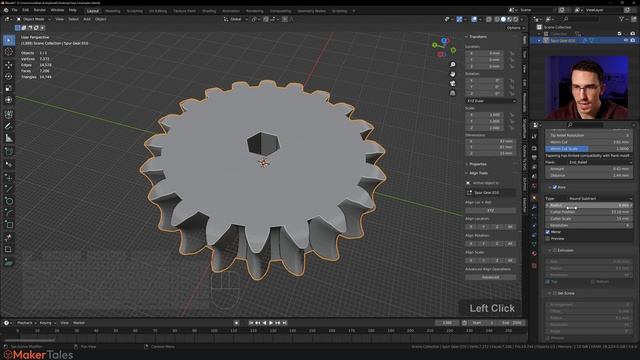Select the Transform tool
Screen dimensions: 640x360
[x=9, y=100]
